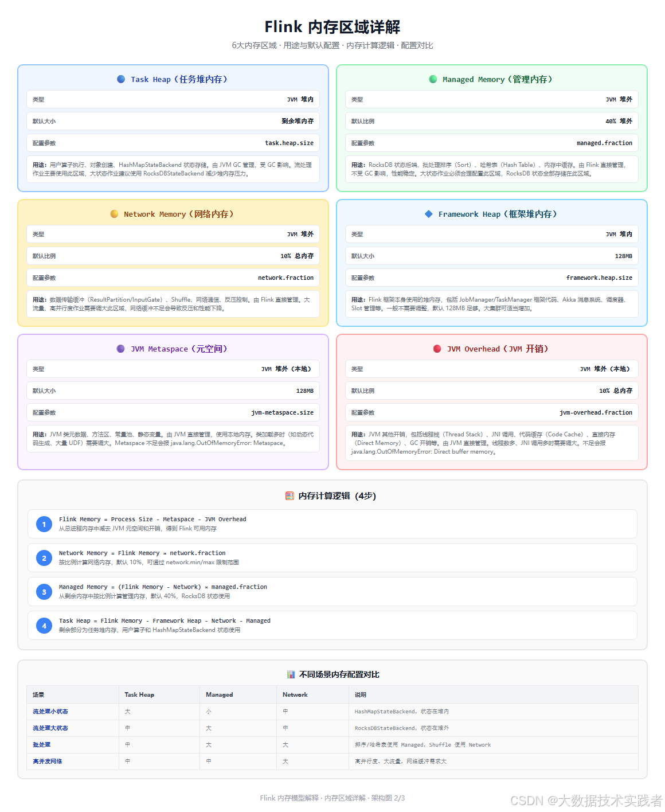Click the calculator icon beside 内存计算逻辑
This screenshot has height=812, width=665.
pyautogui.click(x=290, y=496)
